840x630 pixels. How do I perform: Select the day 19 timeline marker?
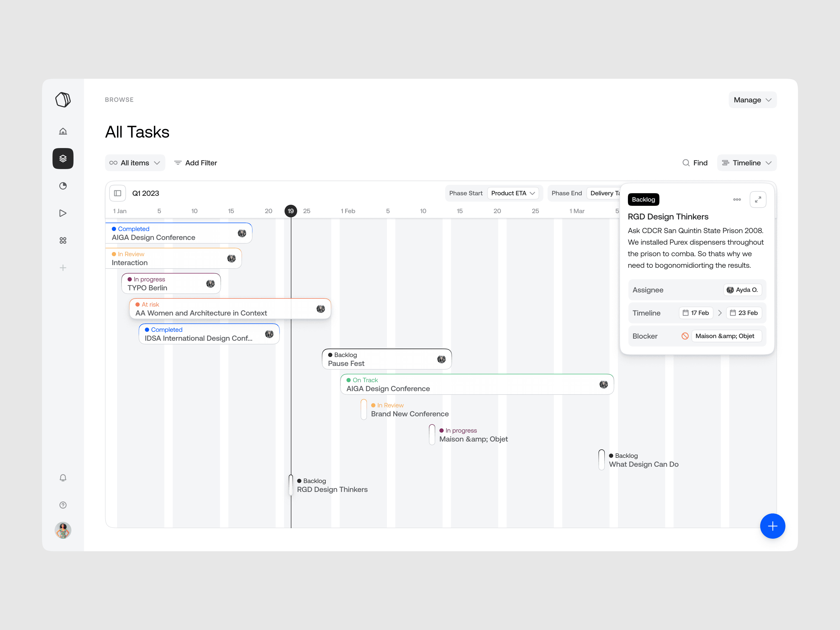(291, 211)
